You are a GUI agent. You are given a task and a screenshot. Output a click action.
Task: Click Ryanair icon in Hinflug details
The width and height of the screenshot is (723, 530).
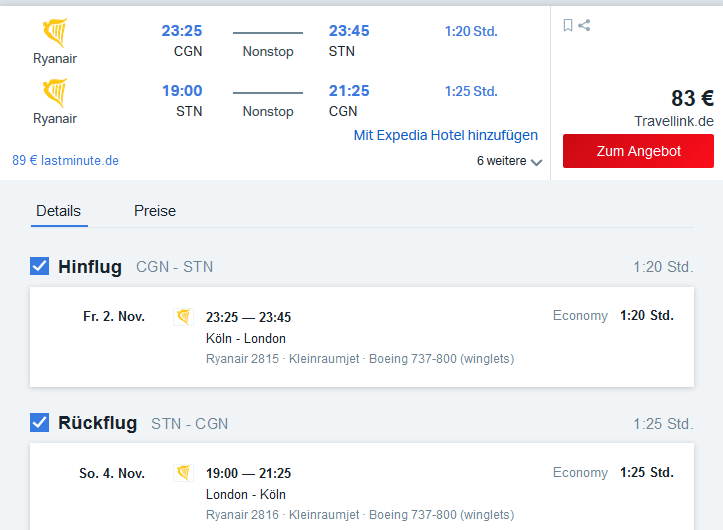click(x=183, y=317)
